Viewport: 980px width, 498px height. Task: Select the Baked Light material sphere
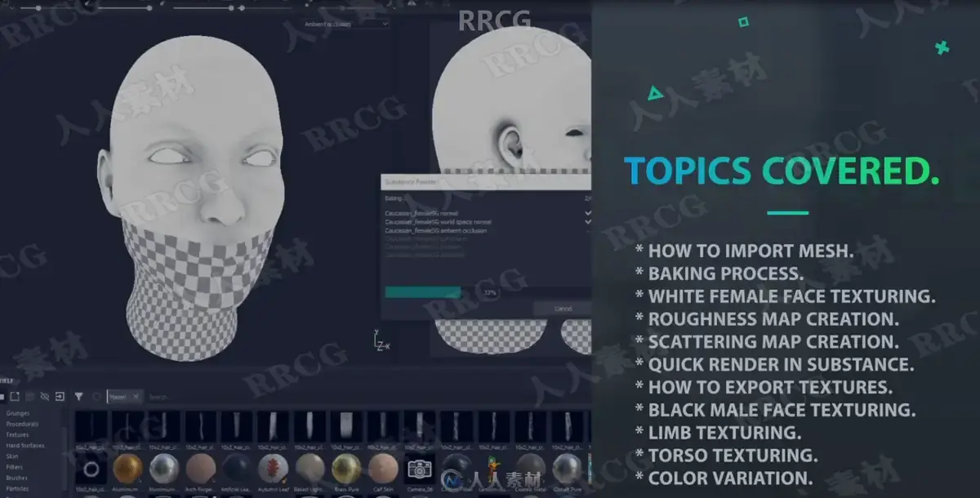pos(310,469)
